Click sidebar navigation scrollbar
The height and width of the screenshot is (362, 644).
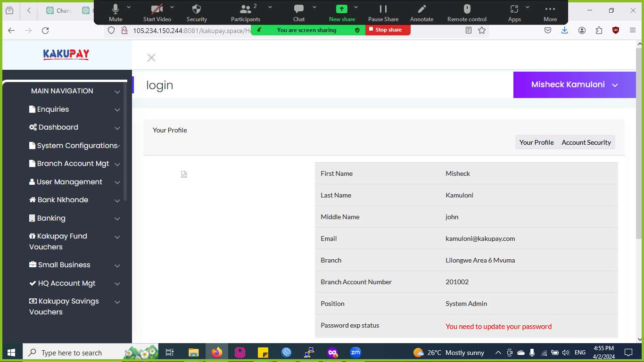125,141
